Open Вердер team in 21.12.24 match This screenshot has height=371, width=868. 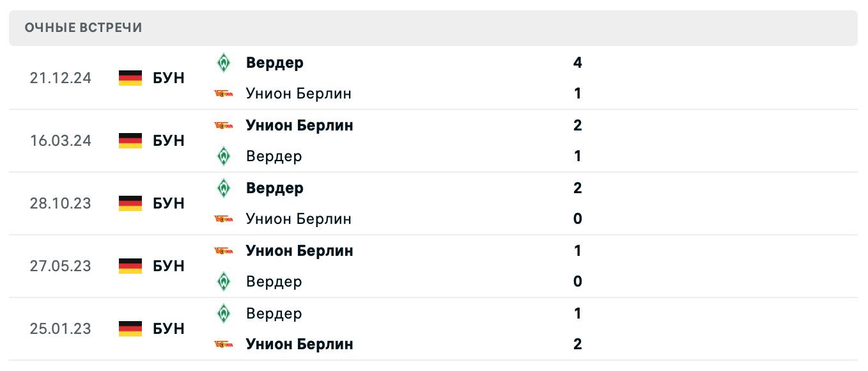[x=275, y=63]
